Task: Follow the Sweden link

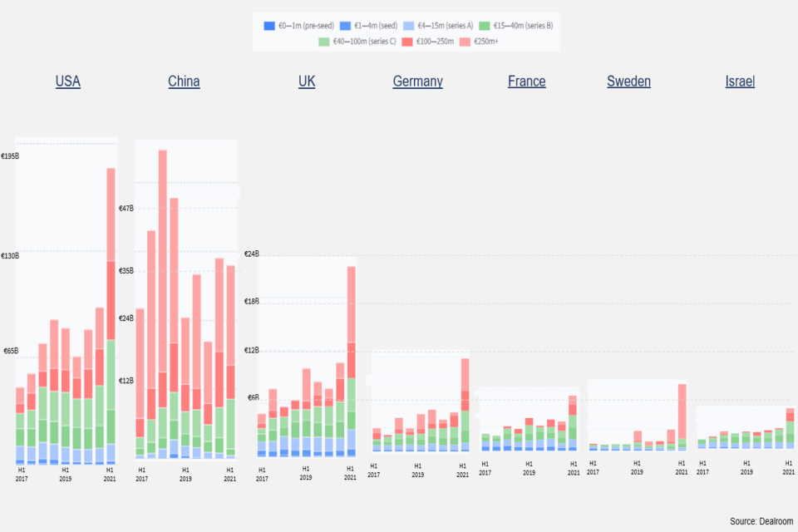Action: coord(628,81)
